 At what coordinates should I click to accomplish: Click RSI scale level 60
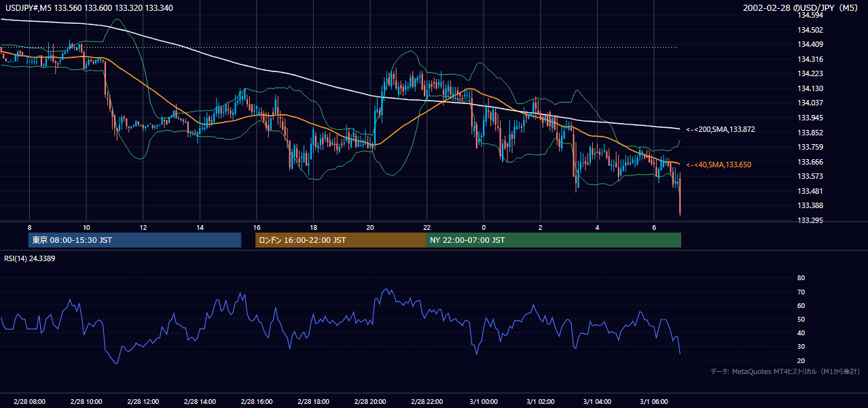pyautogui.click(x=801, y=305)
